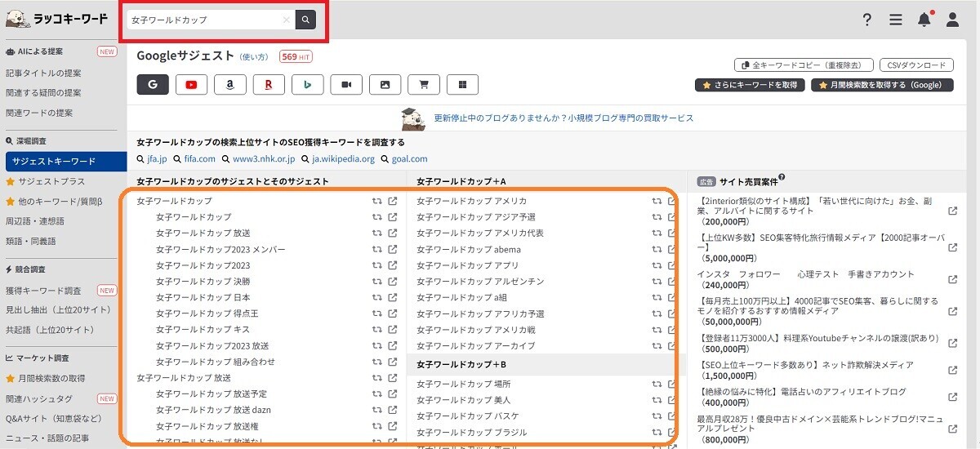Open the hamburger menu in the header
This screenshot has width=980, height=449.
pyautogui.click(x=896, y=20)
